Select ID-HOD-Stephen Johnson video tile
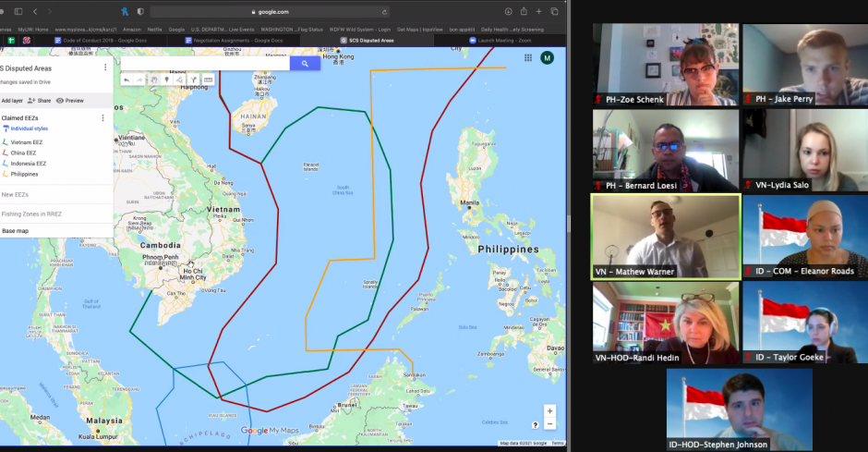This screenshot has height=452, width=868. [x=739, y=409]
